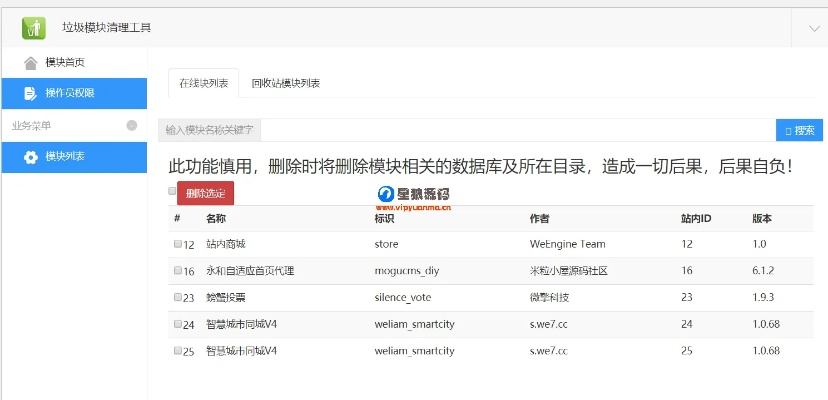This screenshot has height=400, width=828.
Task: Check the box for row 12 站内商城
Action: [x=177, y=244]
